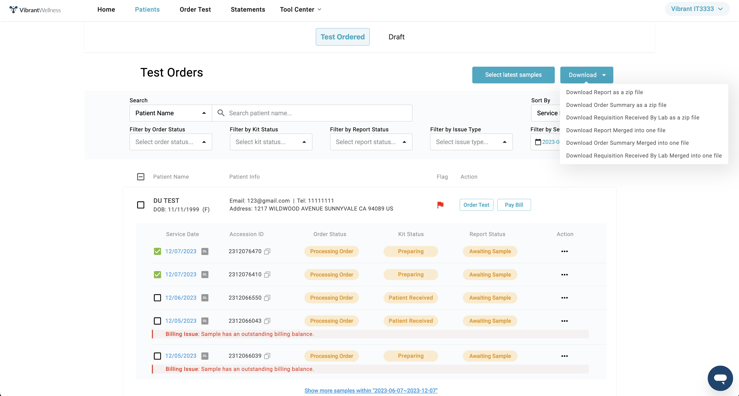Go to the Home nav item

[x=106, y=9]
